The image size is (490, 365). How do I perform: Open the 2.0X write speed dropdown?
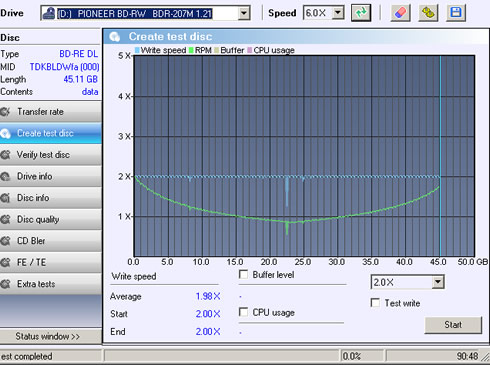438,282
